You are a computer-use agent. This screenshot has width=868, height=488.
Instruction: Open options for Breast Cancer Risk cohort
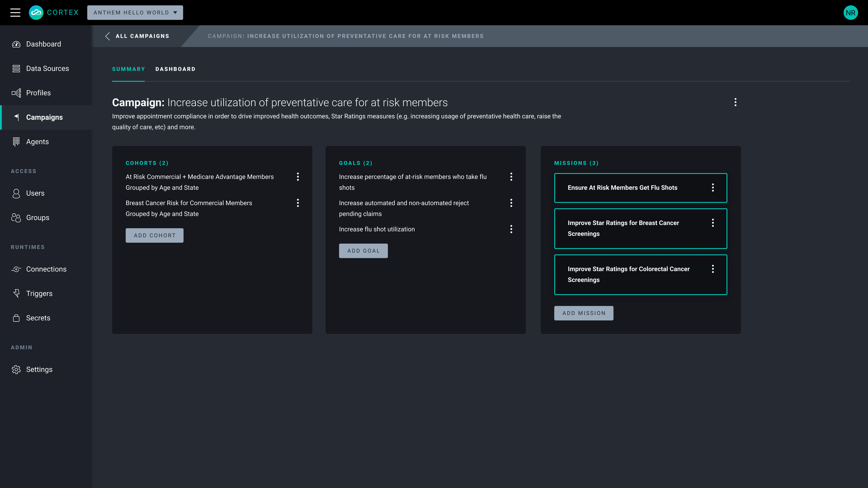point(298,203)
